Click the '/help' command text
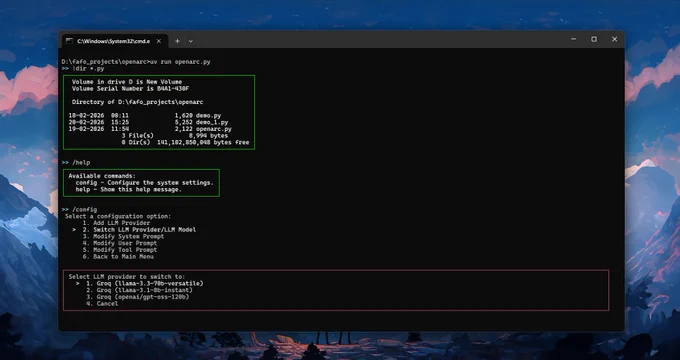Image resolution: width=680 pixels, height=360 pixels. click(81, 162)
